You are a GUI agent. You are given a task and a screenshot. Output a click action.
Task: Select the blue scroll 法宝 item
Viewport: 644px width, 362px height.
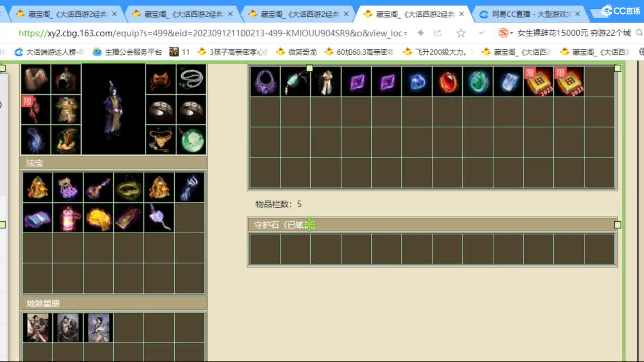[x=38, y=218]
